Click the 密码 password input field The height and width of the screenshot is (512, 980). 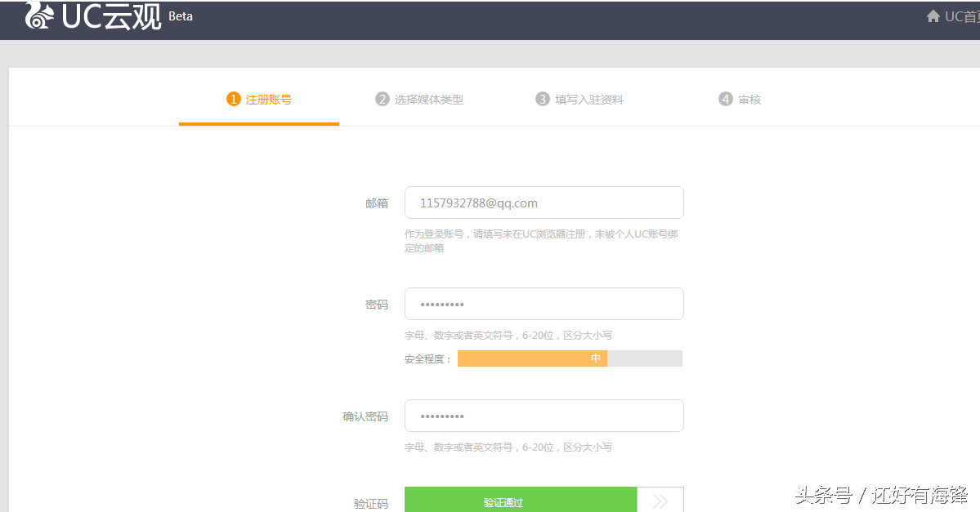tap(544, 303)
